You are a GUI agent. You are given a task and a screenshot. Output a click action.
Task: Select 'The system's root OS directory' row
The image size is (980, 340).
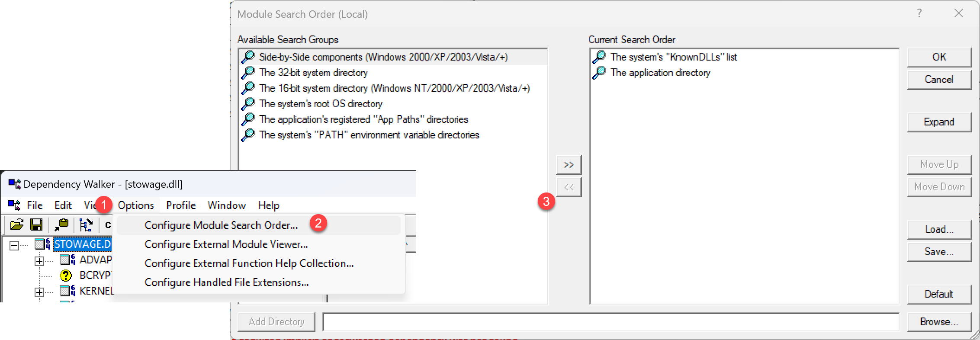394,103
